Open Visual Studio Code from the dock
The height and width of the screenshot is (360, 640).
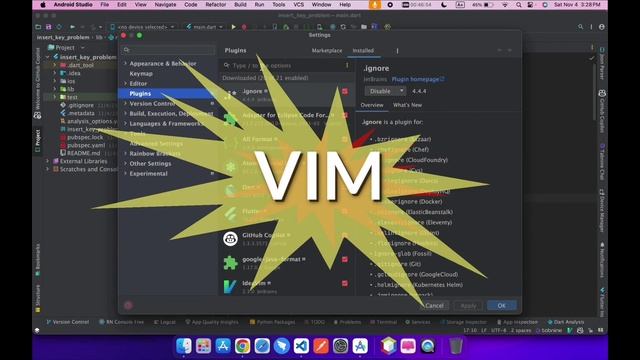(x=301, y=346)
